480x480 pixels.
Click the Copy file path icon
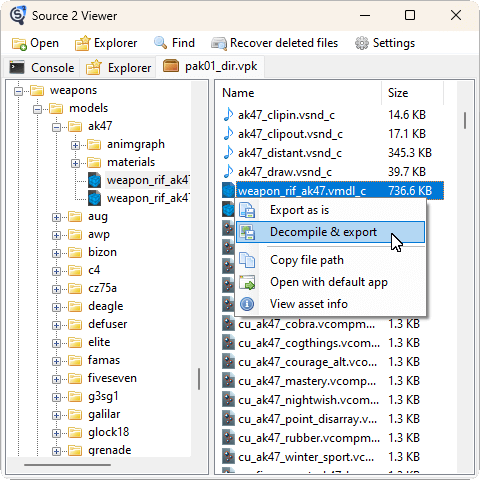[247, 260]
